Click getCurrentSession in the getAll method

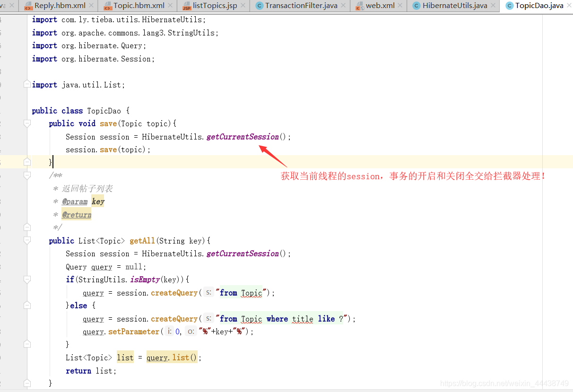coord(243,253)
